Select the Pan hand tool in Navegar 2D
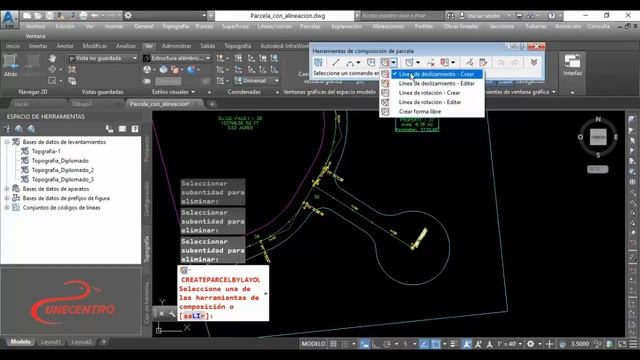 [52, 58]
